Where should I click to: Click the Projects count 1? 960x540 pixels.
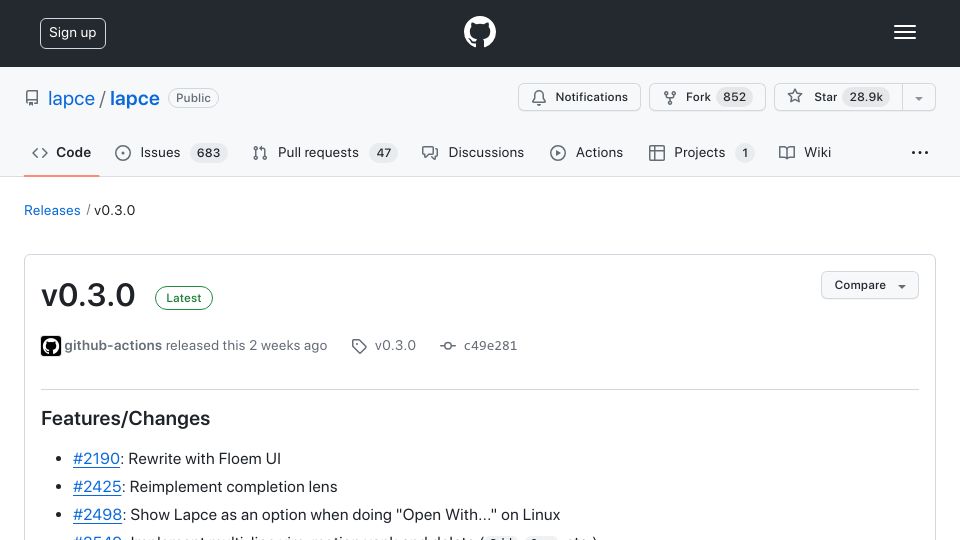(x=744, y=152)
